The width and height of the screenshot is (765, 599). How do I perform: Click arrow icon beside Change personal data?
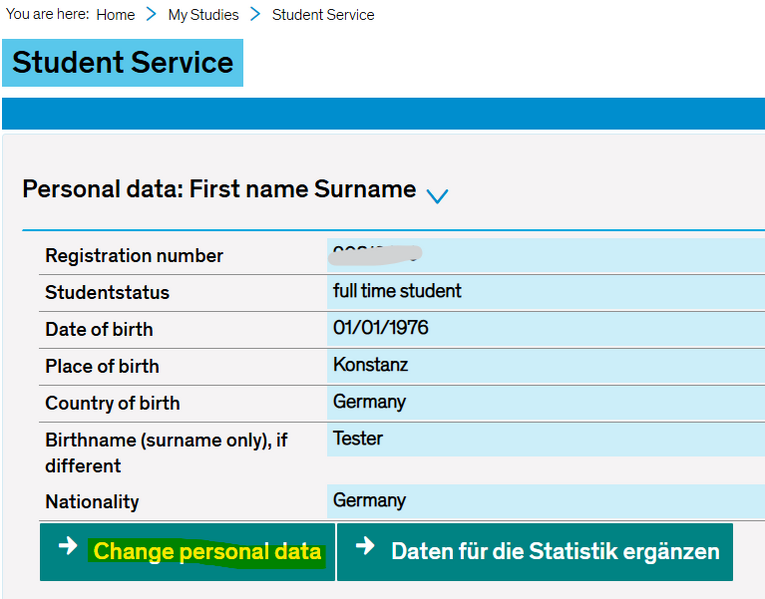(68, 546)
